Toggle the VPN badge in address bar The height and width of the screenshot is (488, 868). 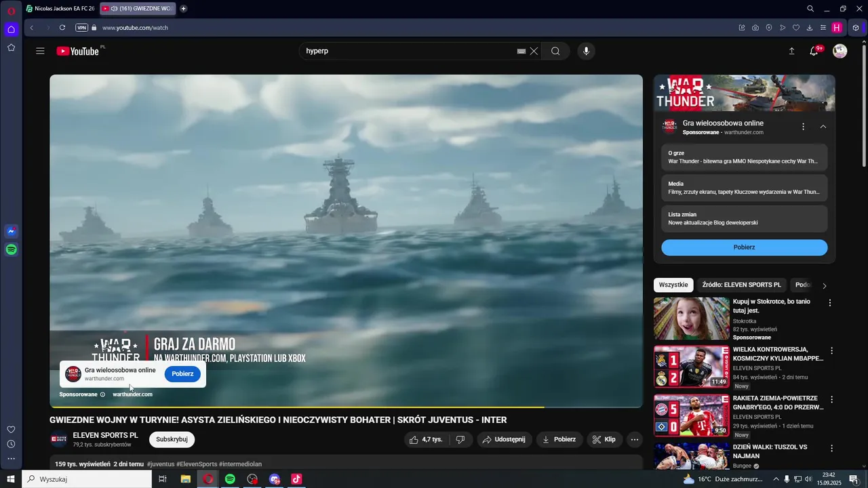click(x=81, y=28)
